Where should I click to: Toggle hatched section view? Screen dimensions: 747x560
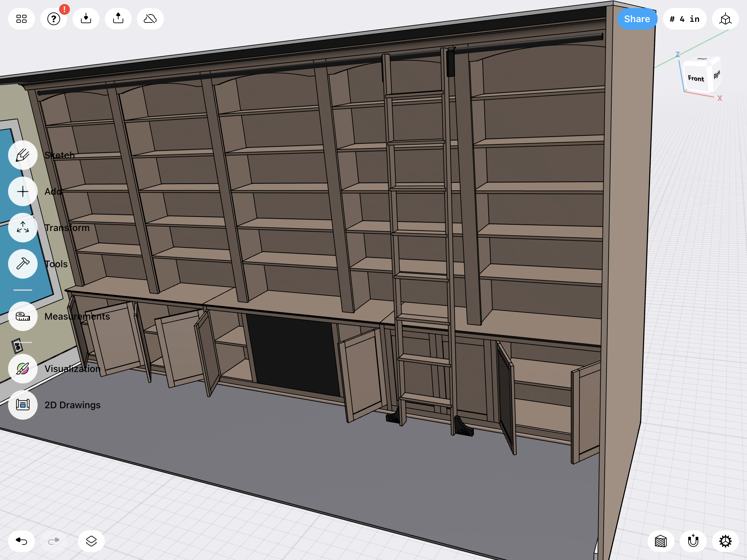click(661, 541)
